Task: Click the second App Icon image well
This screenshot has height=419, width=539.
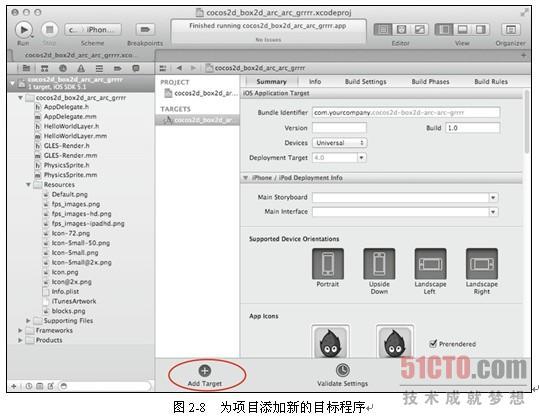Action: click(x=395, y=342)
